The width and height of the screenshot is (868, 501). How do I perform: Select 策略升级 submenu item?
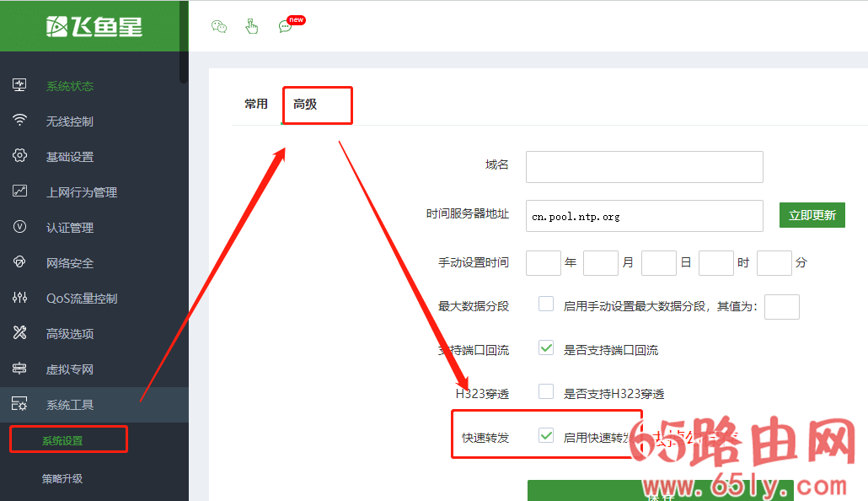[x=62, y=478]
